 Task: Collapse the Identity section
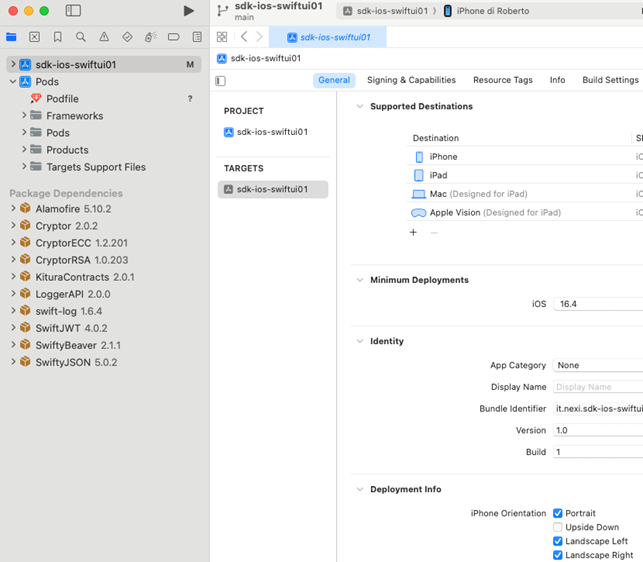point(360,341)
